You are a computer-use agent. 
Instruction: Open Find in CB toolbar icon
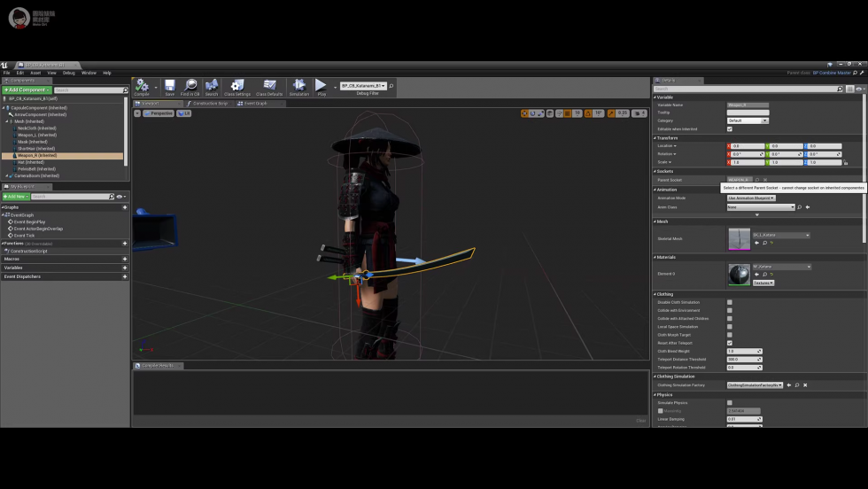click(190, 86)
